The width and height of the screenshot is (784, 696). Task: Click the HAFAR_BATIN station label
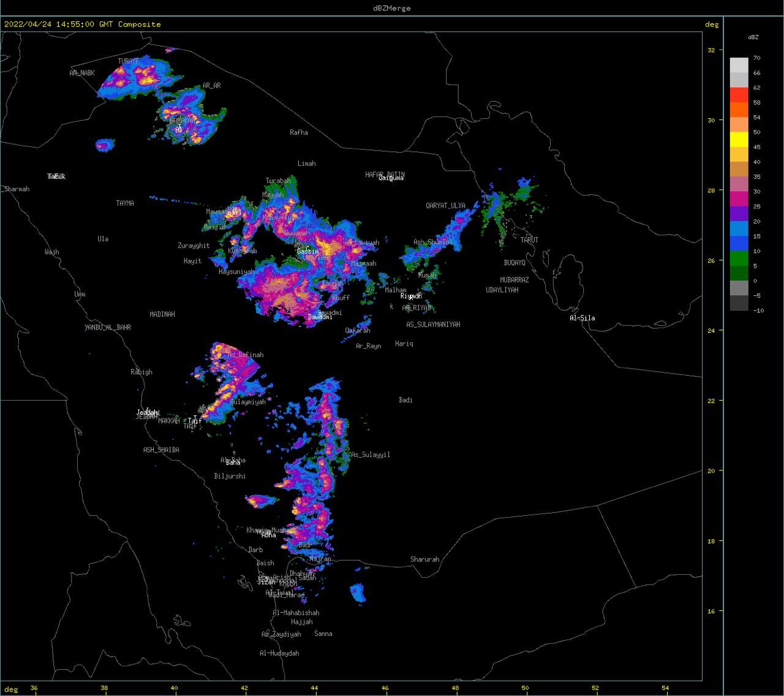coord(385,175)
